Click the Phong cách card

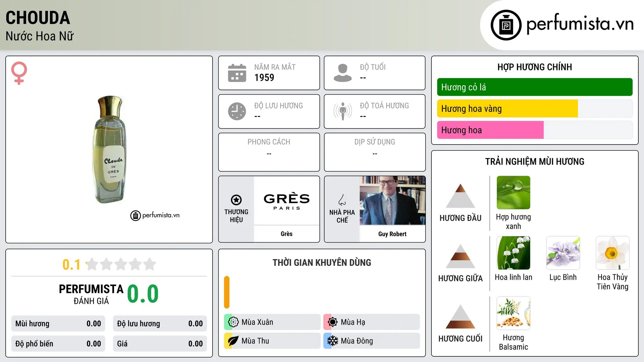point(269,152)
